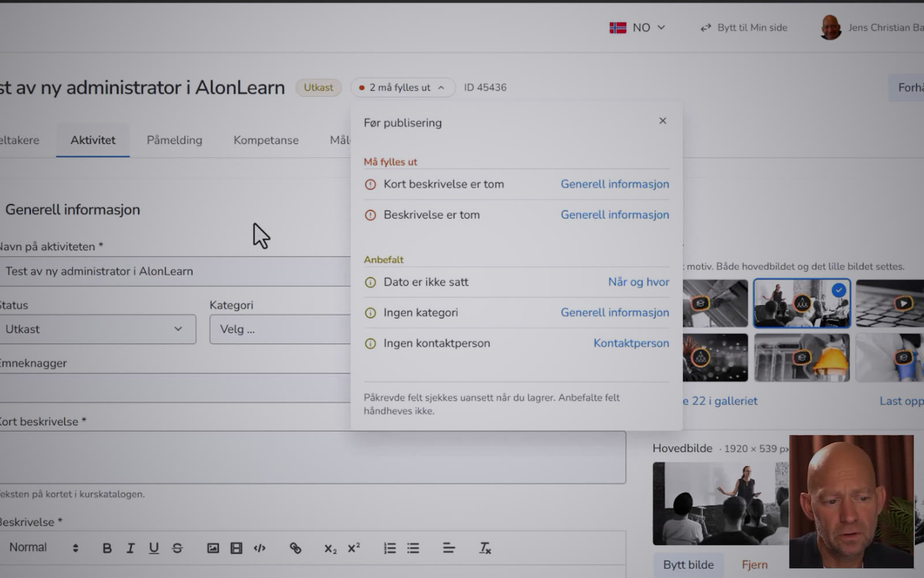Click the Bytt bilde button
This screenshot has width=924, height=578.
(688, 565)
